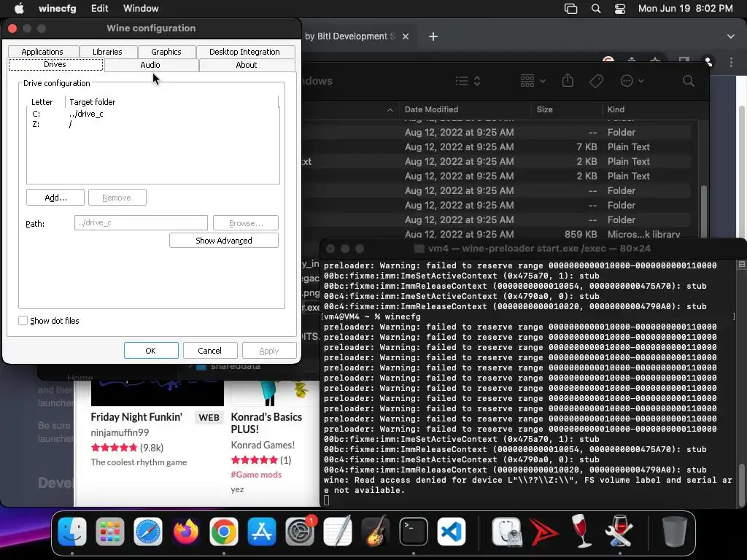
Task: Launch Firefox from the Dock
Action: point(186,532)
